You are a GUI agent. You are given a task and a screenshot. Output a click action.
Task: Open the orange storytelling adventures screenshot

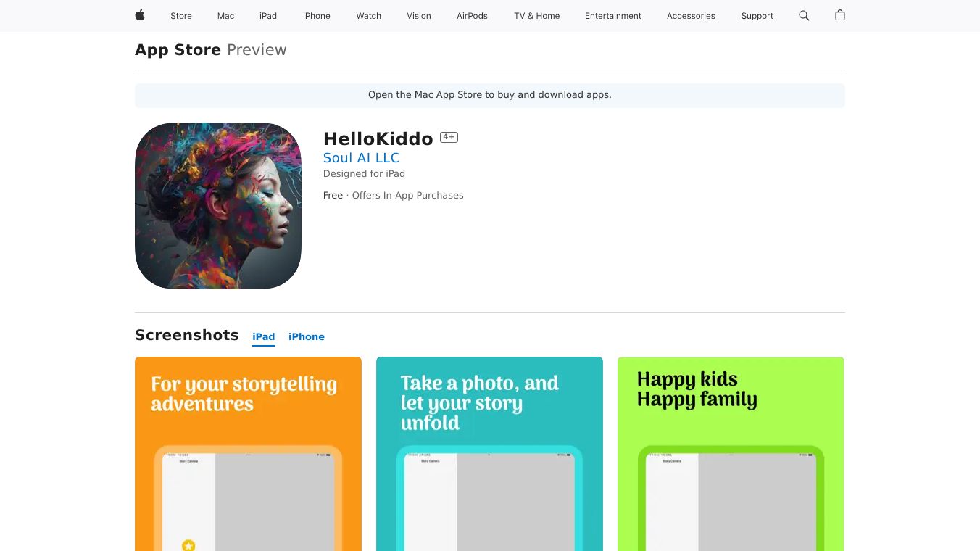pyautogui.click(x=248, y=454)
